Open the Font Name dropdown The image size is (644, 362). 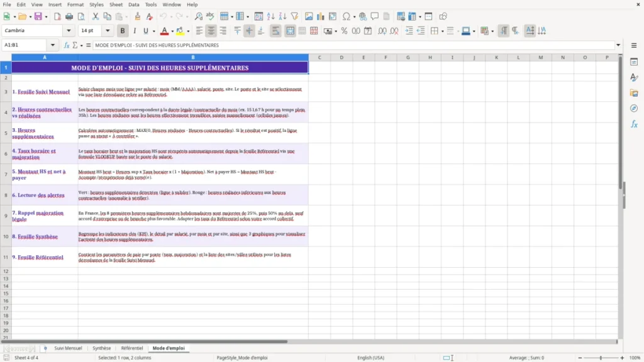69,30
